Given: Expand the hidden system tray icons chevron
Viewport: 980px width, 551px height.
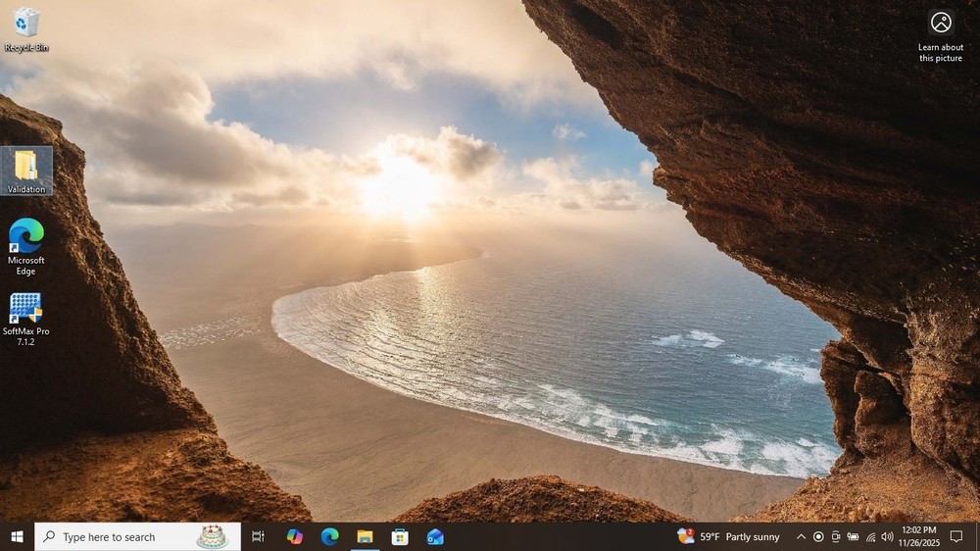Looking at the screenshot, I should tap(801, 536).
